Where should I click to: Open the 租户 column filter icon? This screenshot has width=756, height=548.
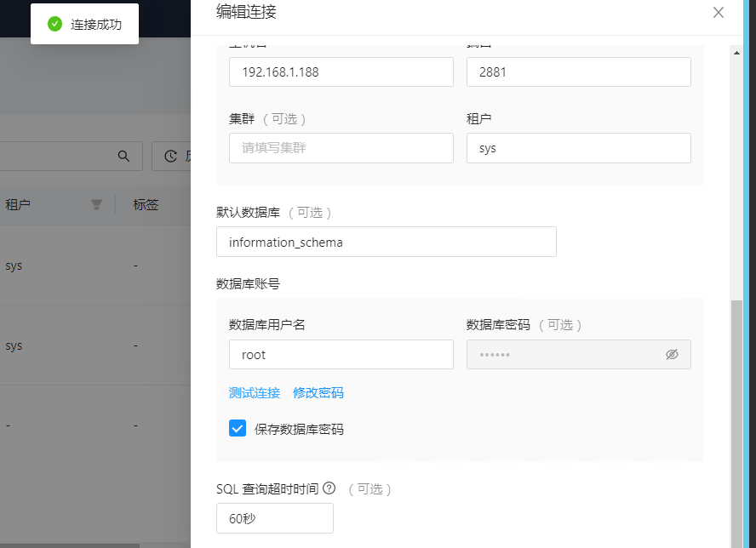click(x=97, y=204)
